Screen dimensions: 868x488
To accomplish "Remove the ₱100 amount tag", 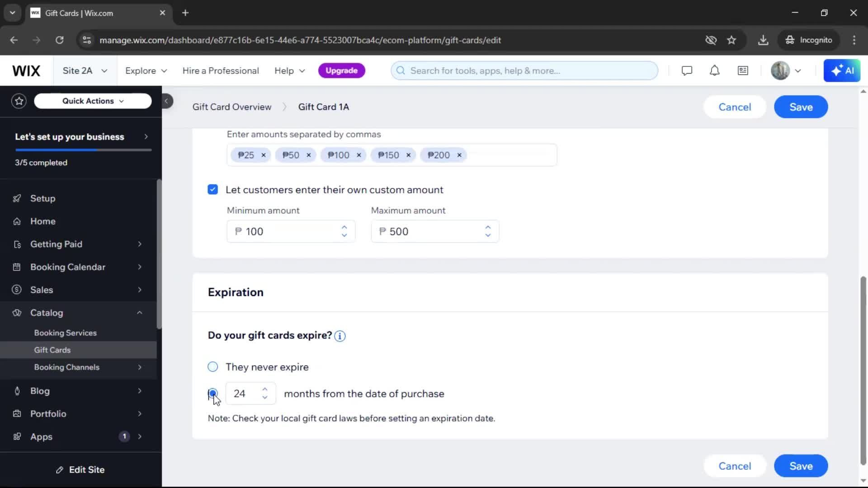I will coord(359,155).
